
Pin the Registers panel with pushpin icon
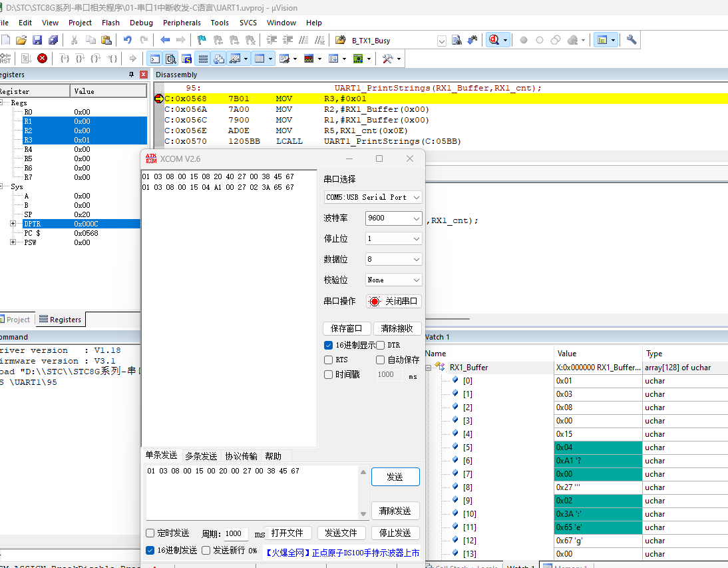pos(131,75)
